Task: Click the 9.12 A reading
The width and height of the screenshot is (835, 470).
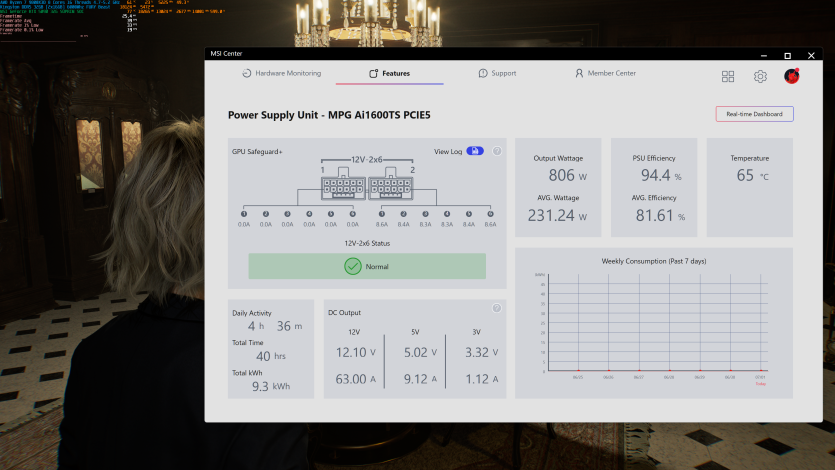Action: pyautogui.click(x=420, y=379)
